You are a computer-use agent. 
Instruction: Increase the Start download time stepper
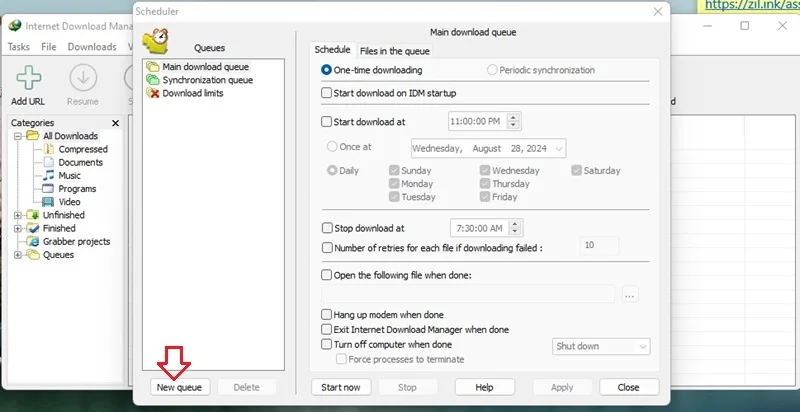(513, 118)
